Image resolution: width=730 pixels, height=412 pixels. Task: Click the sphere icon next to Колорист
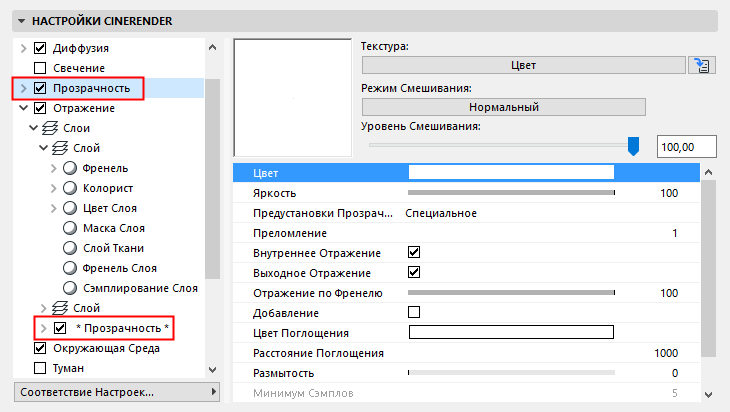[x=70, y=188]
